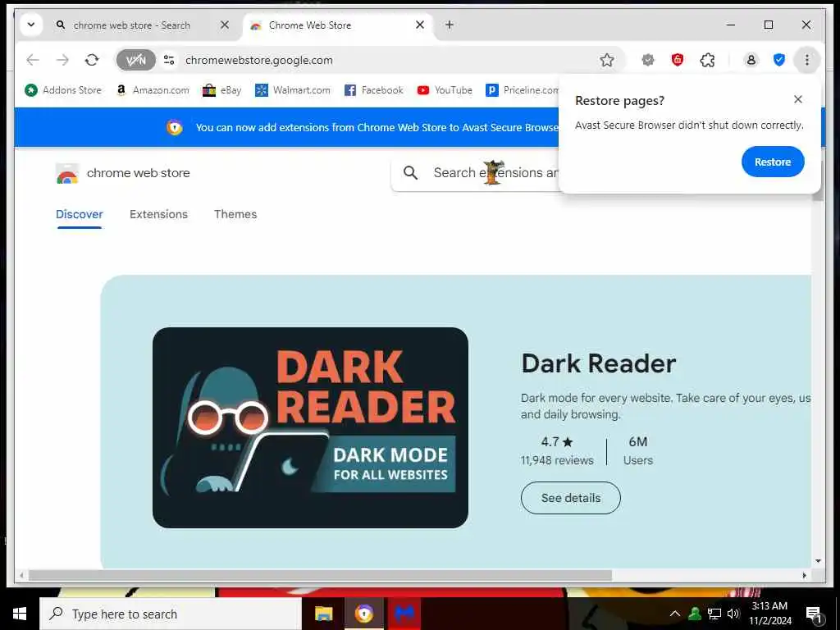840x630 pixels.
Task: Click the 'chrome web store' title text
Action: [138, 173]
